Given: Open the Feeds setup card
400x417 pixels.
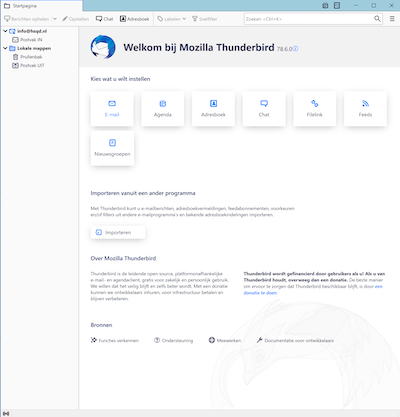Looking at the screenshot, I should click(x=365, y=109).
